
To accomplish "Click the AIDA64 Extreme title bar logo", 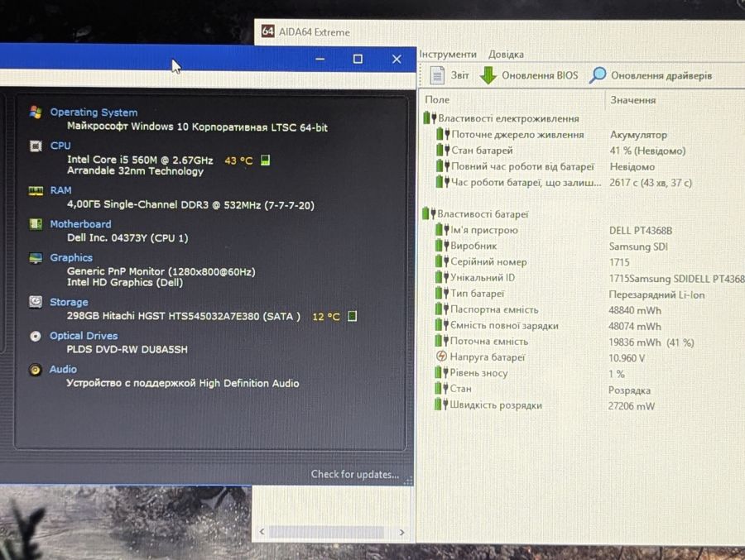I will click(268, 31).
